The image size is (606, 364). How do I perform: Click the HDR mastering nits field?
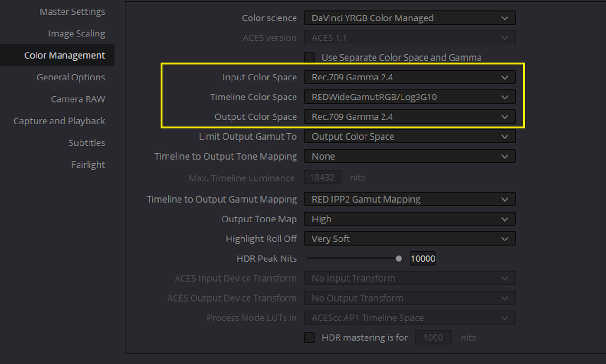(x=433, y=337)
